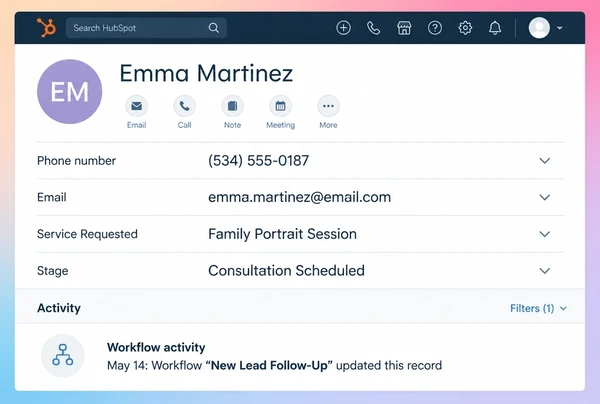Open the More actions ellipsis icon
Screen dimensions: 600x404
point(328,106)
